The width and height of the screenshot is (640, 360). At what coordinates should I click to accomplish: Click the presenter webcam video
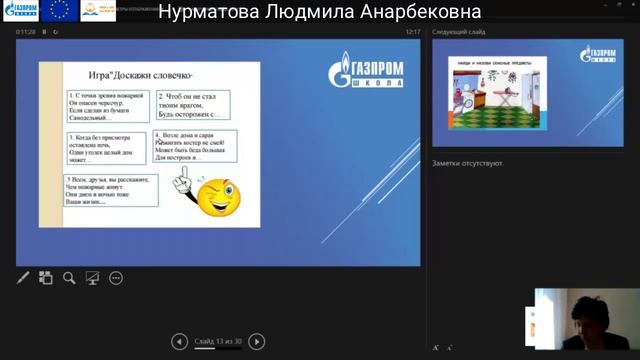[x=587, y=319]
